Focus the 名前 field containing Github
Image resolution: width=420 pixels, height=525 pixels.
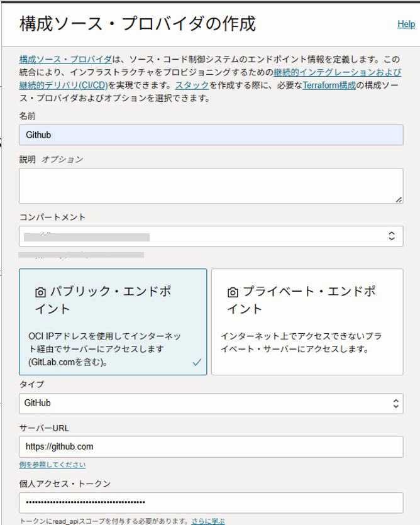[x=211, y=135]
